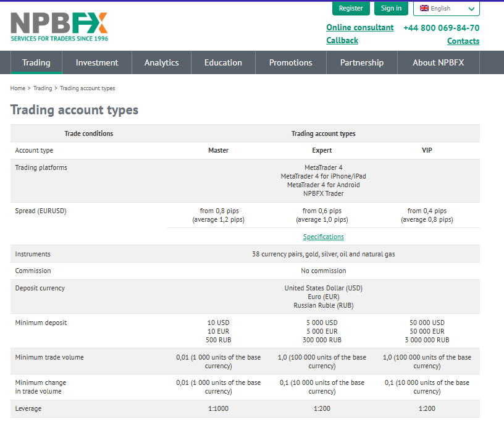
Task: Open the Education menu tab
Action: coord(223,62)
